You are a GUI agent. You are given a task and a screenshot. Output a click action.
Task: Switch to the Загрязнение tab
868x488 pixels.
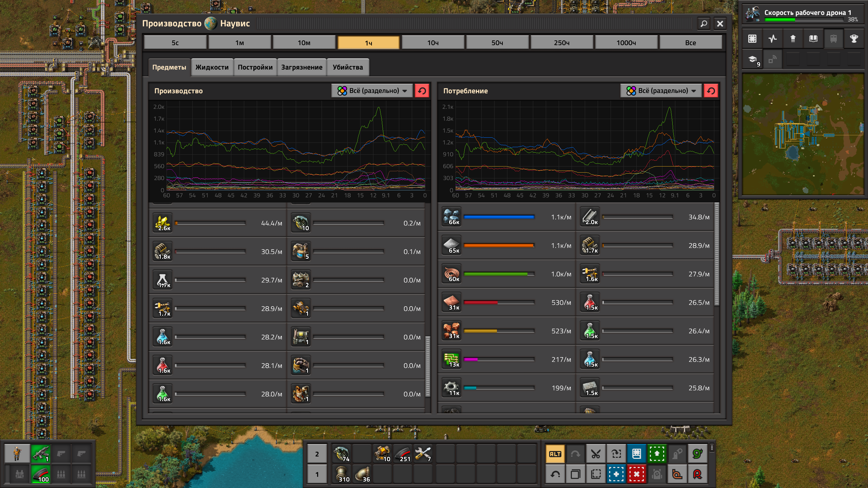pos(302,67)
